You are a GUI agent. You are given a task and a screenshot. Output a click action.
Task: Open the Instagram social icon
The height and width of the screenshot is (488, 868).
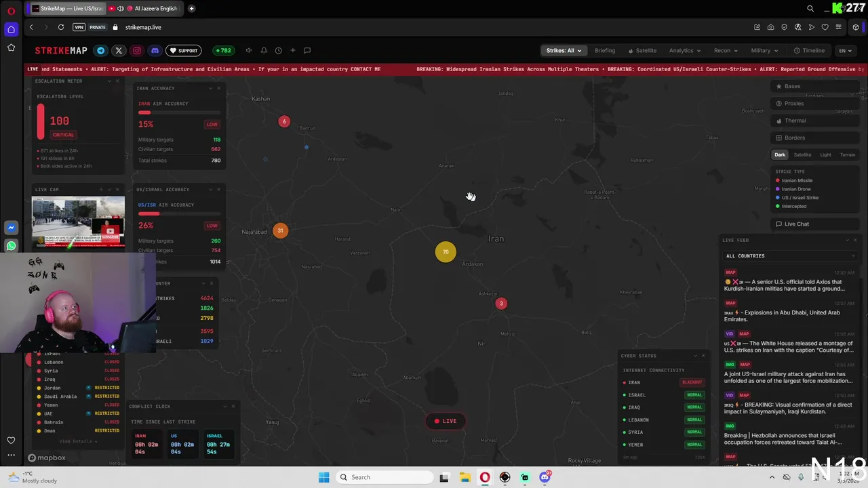click(137, 50)
